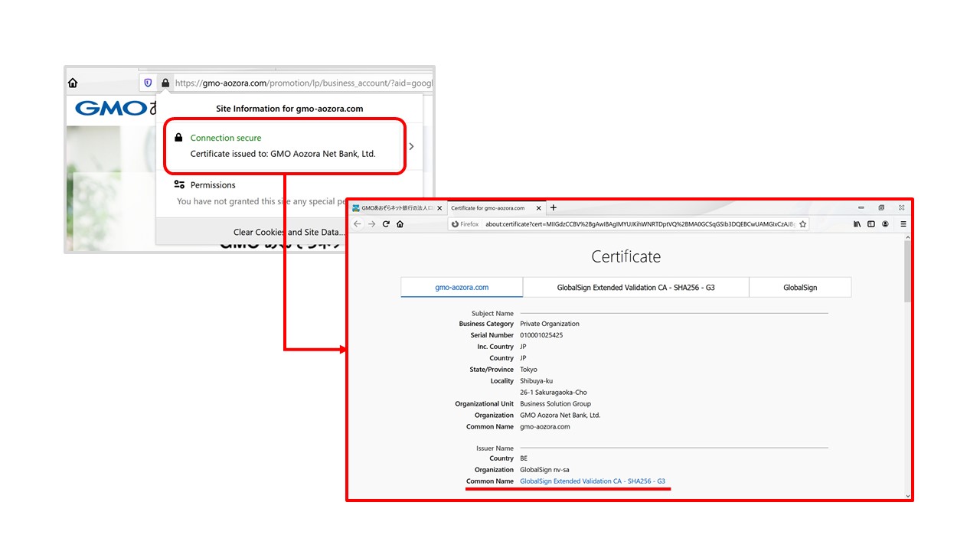
Task: Expand Connection secure details arrow
Action: click(x=412, y=146)
